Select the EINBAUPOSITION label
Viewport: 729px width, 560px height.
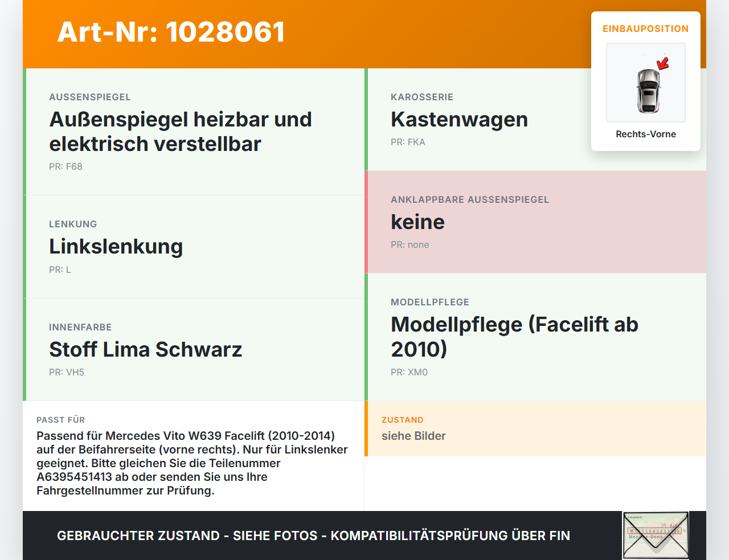click(x=646, y=28)
